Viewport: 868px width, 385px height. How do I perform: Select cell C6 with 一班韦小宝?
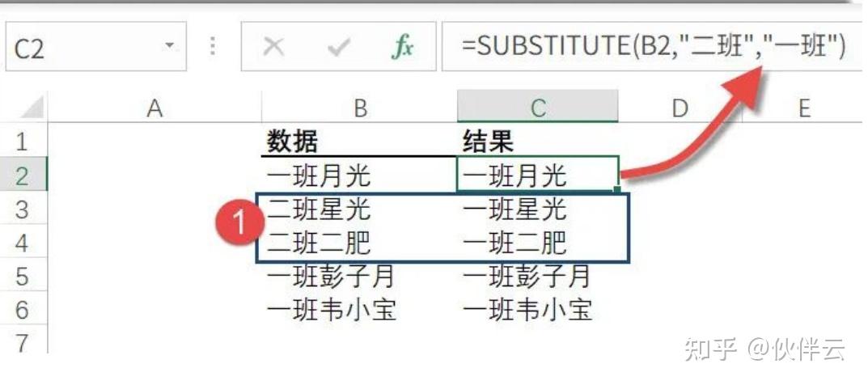538,310
